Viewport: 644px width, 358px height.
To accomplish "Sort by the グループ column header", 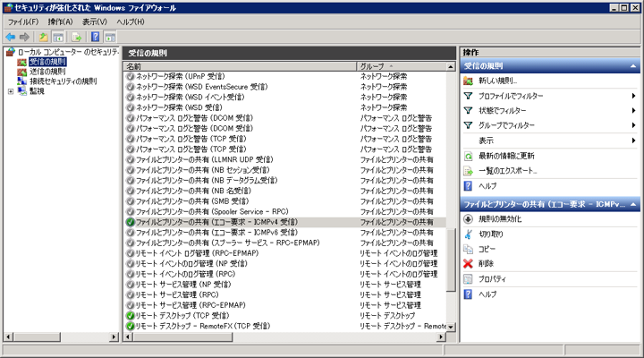I will (402, 66).
